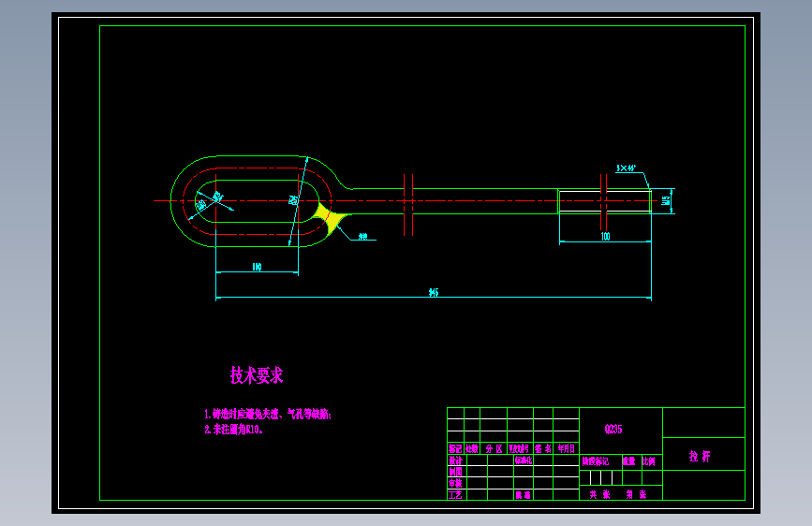Select the 审核 row label
Image resolution: width=812 pixels, height=526 pixels.
tap(455, 483)
